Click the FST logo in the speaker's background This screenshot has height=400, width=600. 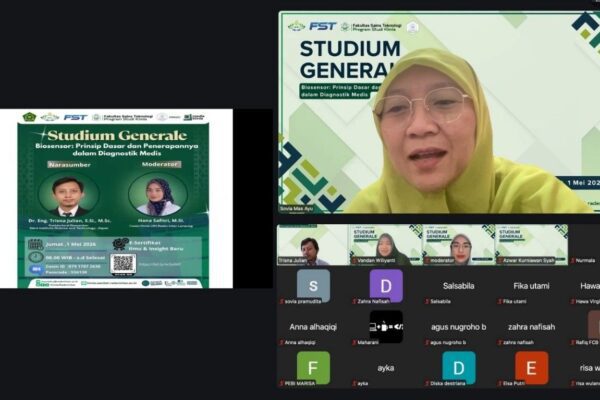[x=323, y=26]
